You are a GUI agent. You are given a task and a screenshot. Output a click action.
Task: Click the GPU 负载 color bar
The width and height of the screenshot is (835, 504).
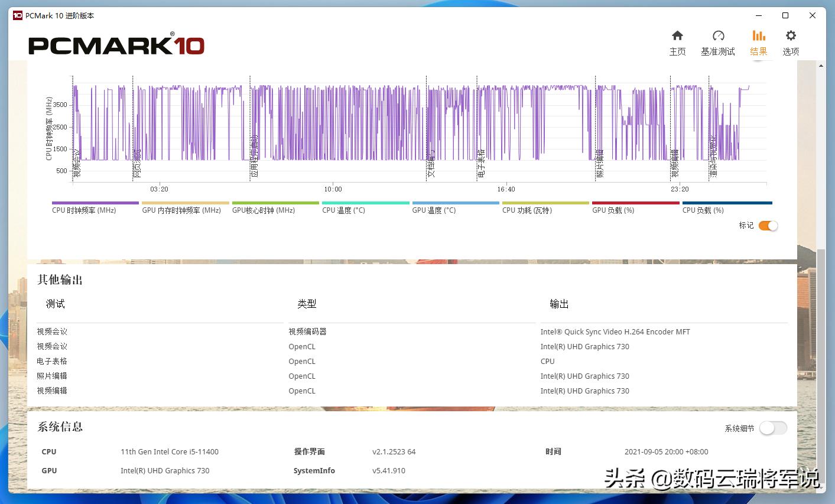[635, 201]
